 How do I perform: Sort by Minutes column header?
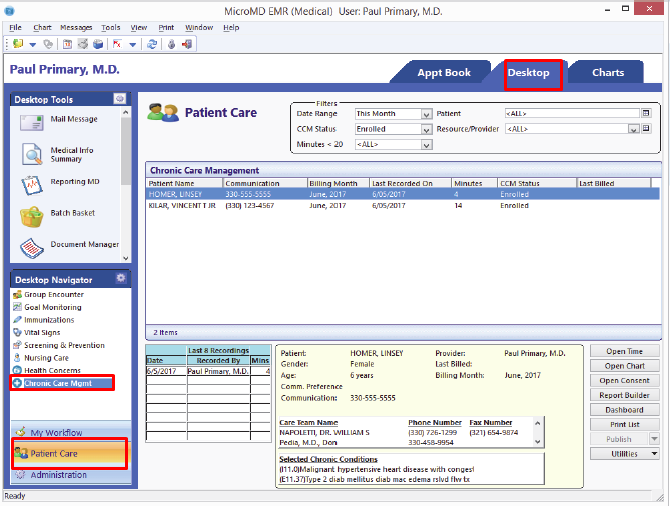click(474, 183)
